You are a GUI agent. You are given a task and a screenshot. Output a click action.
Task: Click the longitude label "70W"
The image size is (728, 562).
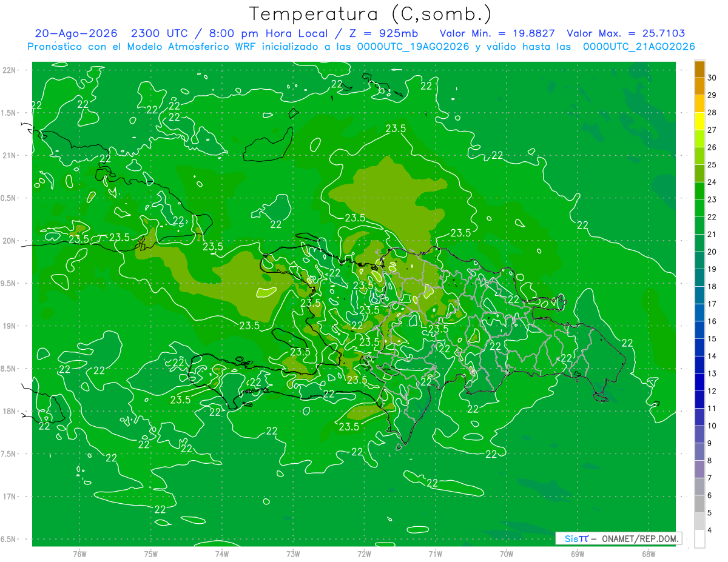point(507,554)
